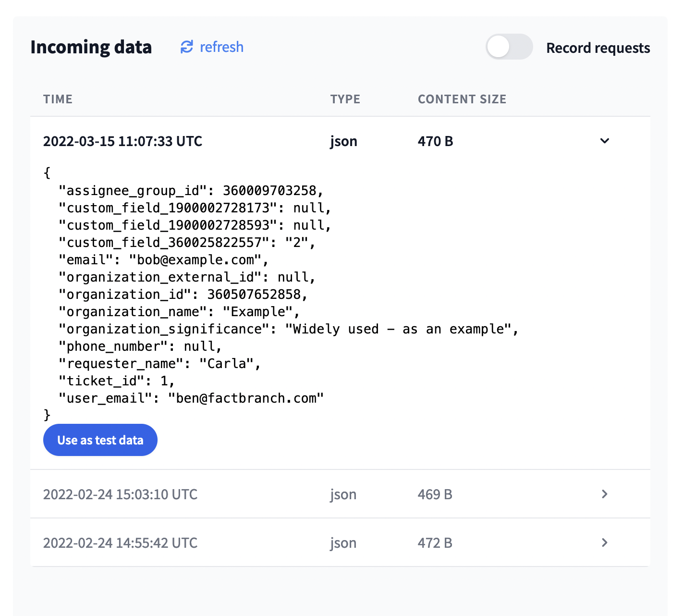Click the ben@factbranch.com user_email value
This screenshot has width=683, height=616.
click(x=245, y=398)
